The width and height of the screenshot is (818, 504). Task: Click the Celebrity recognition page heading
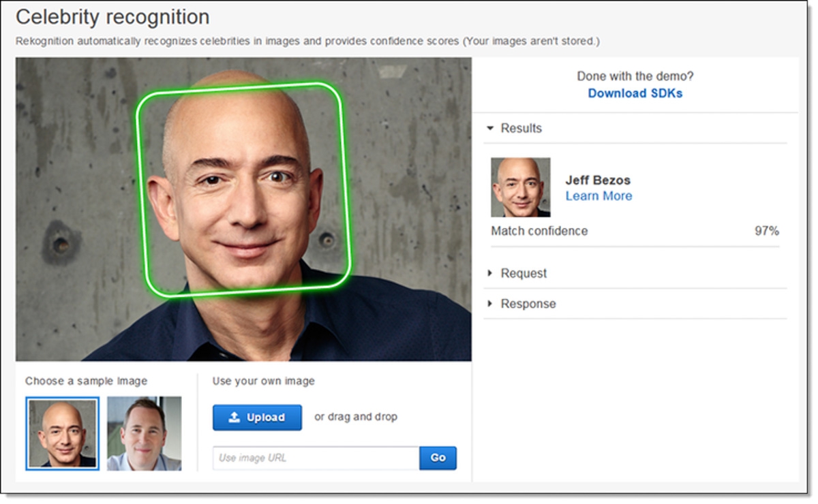click(x=112, y=17)
